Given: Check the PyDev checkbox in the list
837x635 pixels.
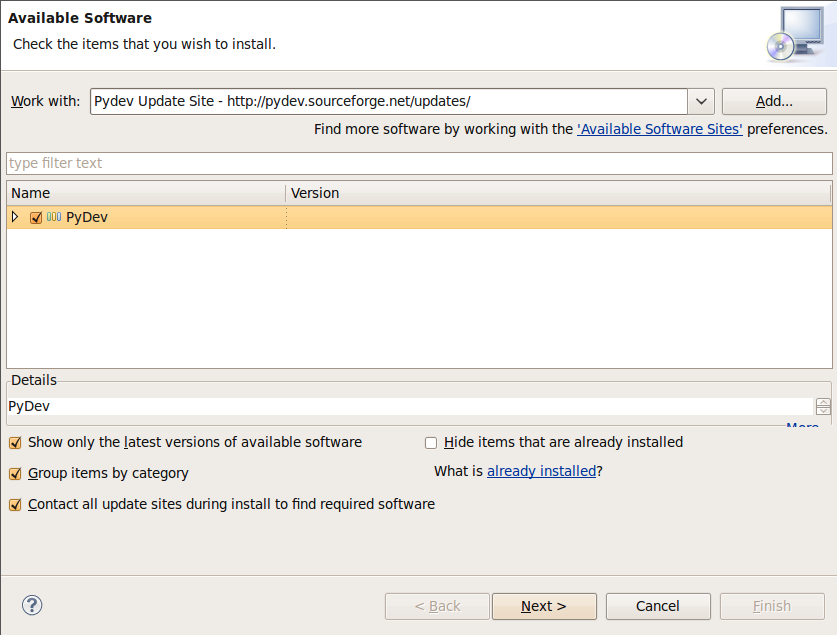Looking at the screenshot, I should (x=36, y=218).
